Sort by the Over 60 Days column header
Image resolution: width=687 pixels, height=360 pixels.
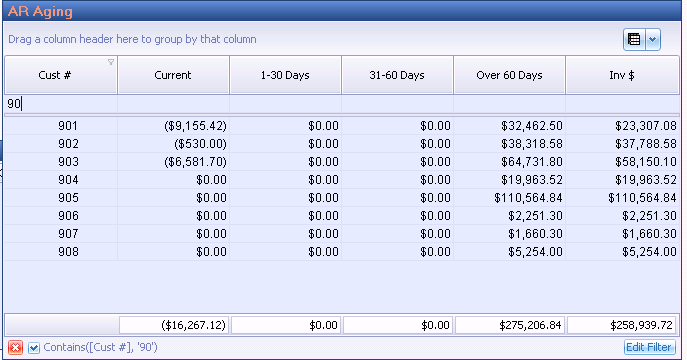point(510,75)
